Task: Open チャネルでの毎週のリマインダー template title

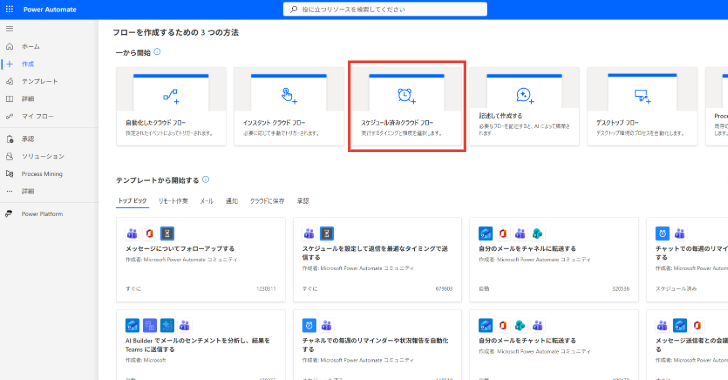Action: click(x=375, y=345)
